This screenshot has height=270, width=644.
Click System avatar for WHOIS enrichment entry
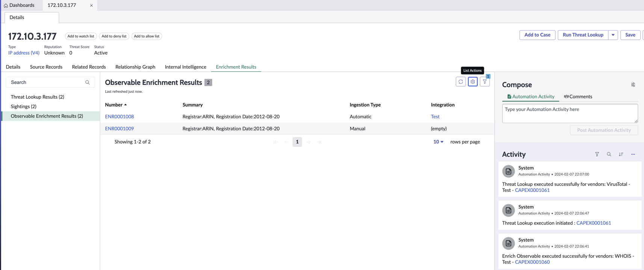[x=508, y=243]
